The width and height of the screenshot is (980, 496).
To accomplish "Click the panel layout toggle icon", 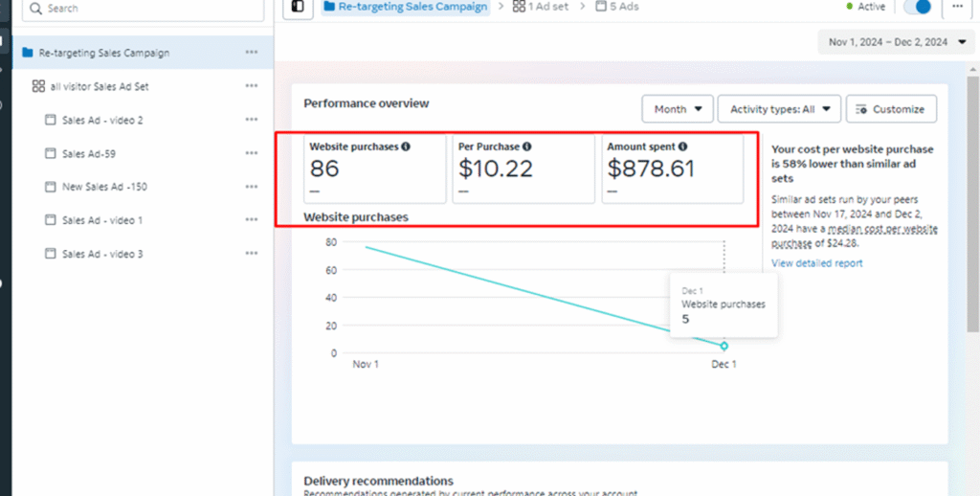I will (x=298, y=7).
